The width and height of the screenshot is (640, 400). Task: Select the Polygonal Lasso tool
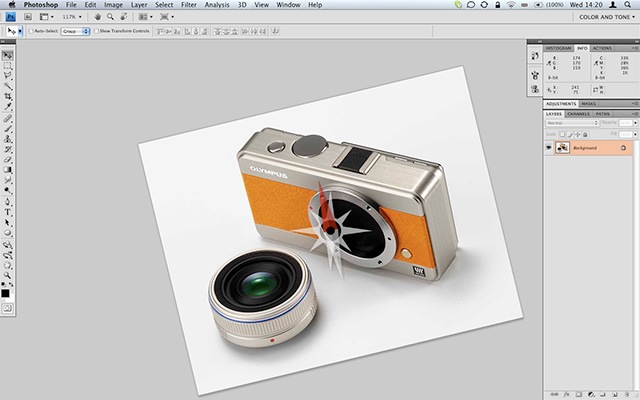pyautogui.click(x=8, y=76)
